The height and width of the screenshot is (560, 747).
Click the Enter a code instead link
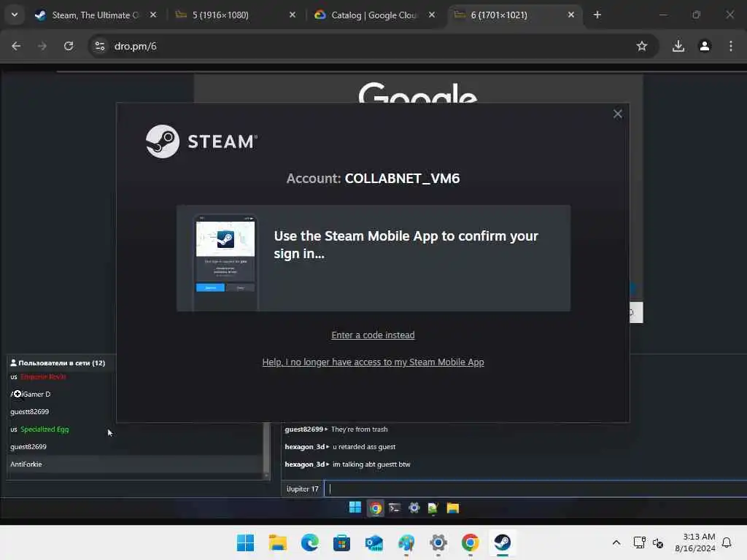tap(373, 335)
